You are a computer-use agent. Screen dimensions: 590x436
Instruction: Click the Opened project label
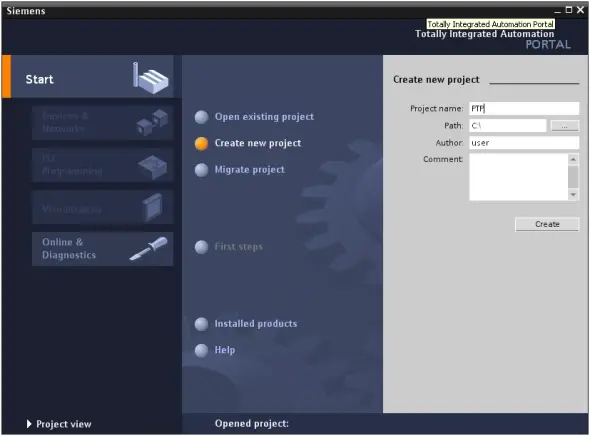click(x=252, y=424)
